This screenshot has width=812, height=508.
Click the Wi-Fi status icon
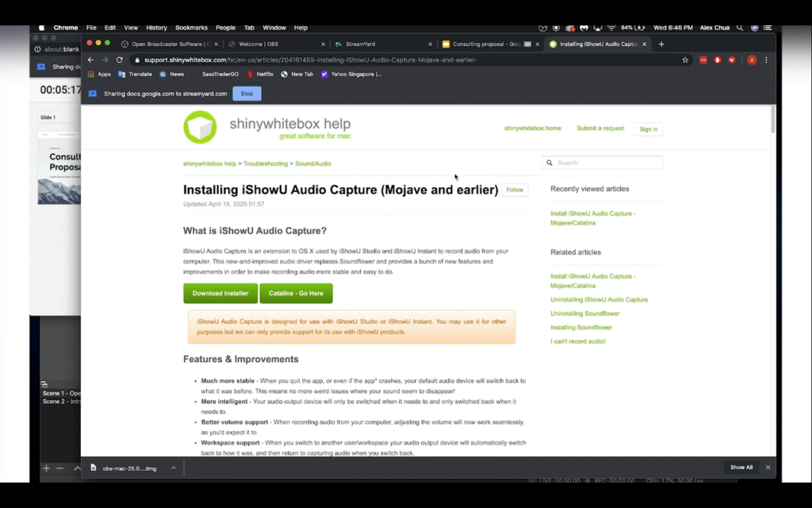tap(611, 28)
